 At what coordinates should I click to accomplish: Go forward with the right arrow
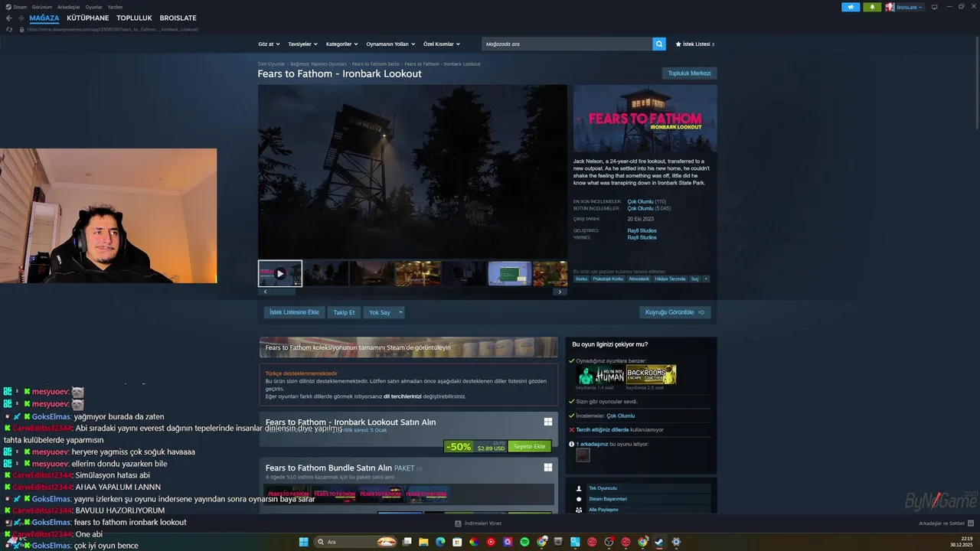click(21, 18)
